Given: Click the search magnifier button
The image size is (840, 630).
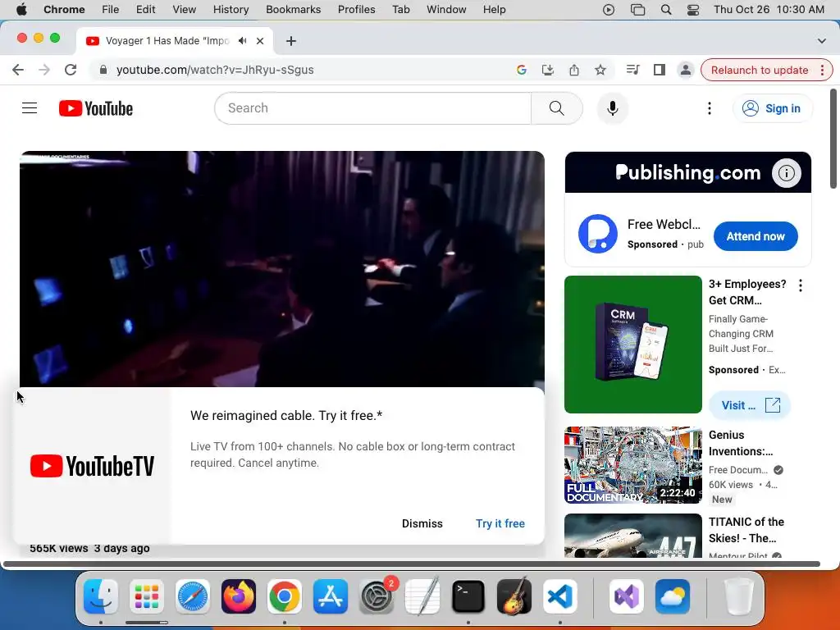Looking at the screenshot, I should (557, 108).
